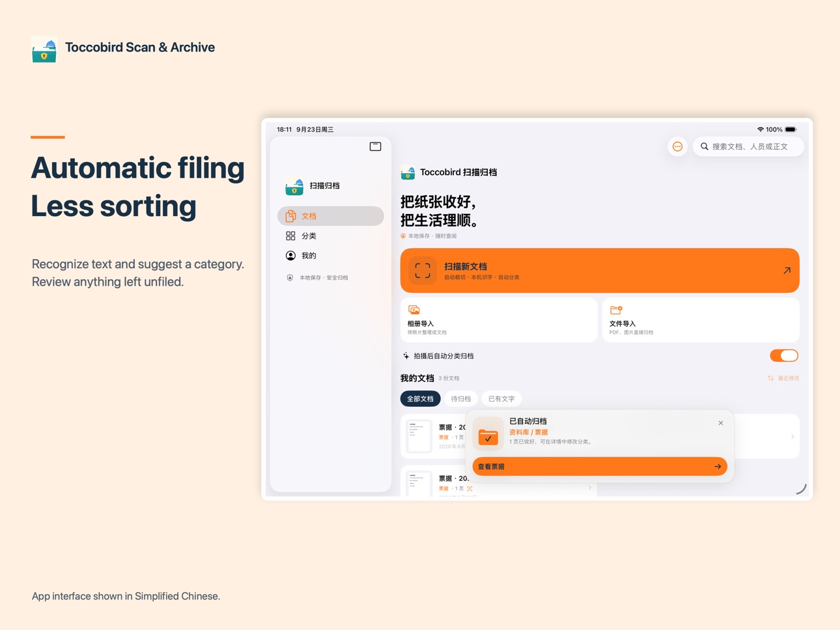The width and height of the screenshot is (840, 630).
Task: Toggle 拍摄后自动分类归档 switch off
Action: point(784,356)
